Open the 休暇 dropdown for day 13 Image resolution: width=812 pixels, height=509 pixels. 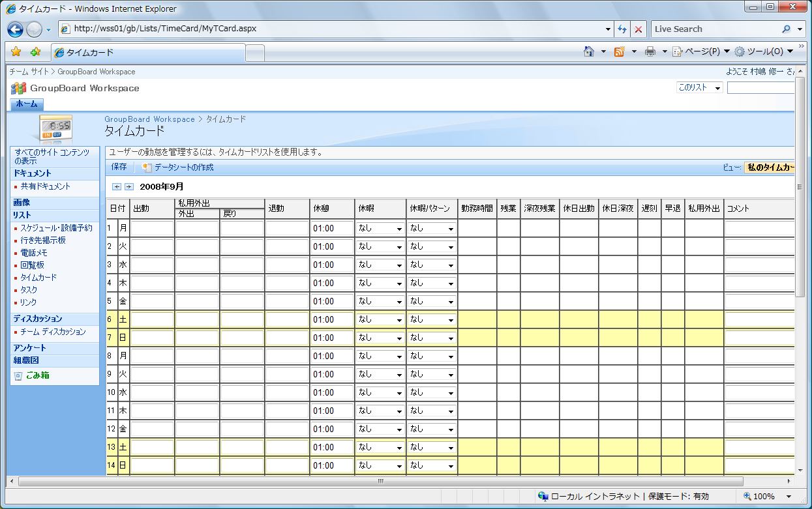tap(380, 448)
